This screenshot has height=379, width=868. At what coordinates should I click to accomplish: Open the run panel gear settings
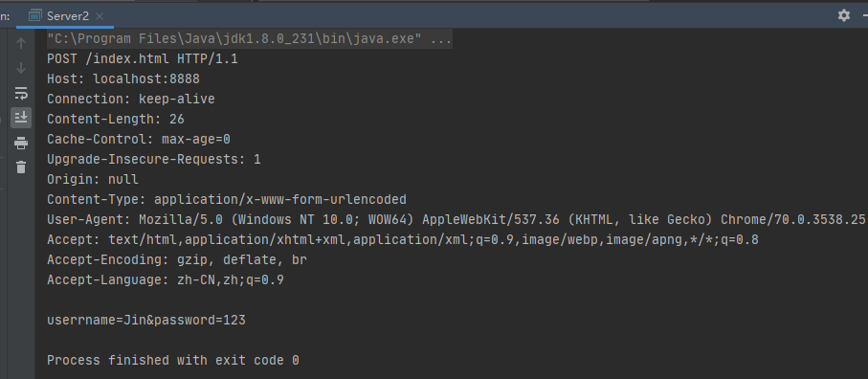(x=844, y=15)
